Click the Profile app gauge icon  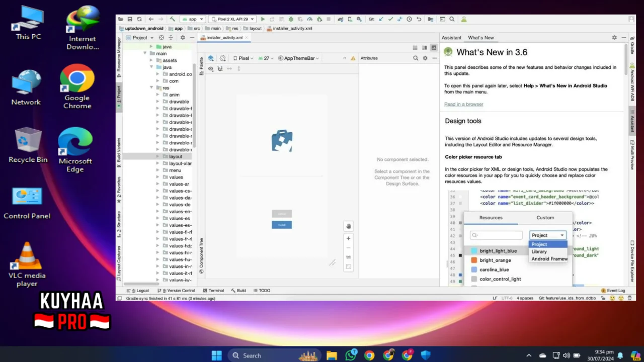coord(310,19)
